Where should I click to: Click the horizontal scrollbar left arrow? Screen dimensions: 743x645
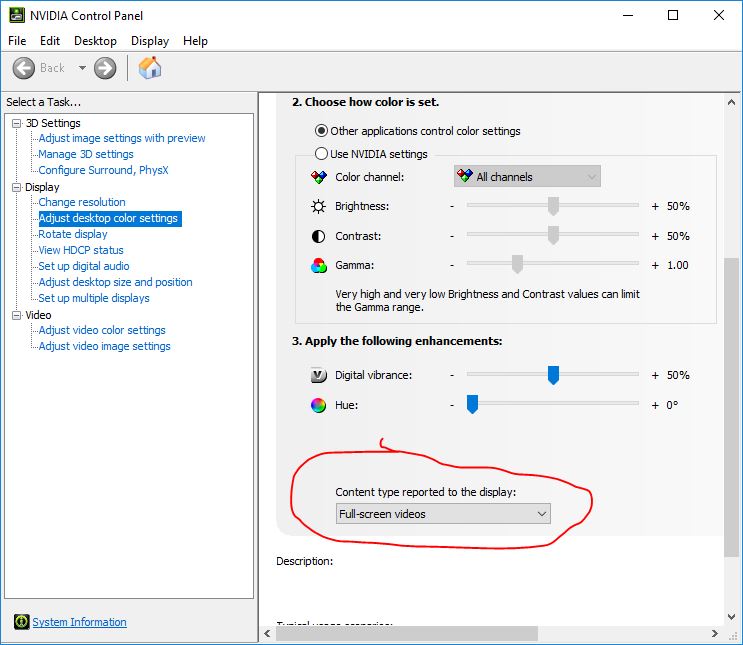[267, 634]
